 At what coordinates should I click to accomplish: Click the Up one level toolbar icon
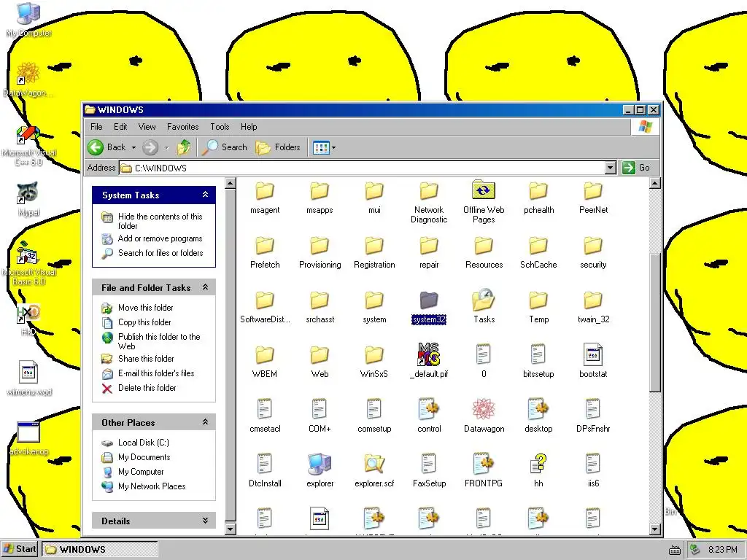click(184, 147)
